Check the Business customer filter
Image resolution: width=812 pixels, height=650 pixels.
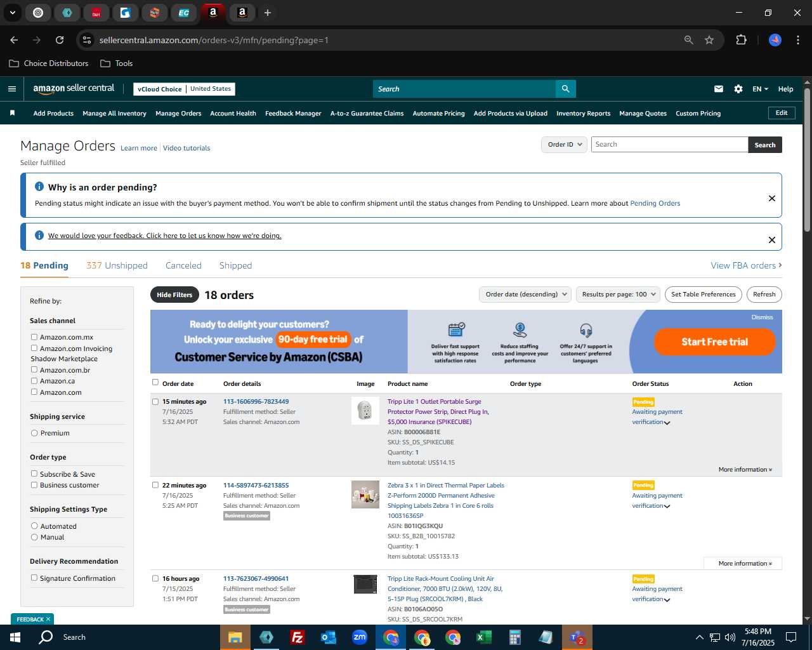(34, 485)
